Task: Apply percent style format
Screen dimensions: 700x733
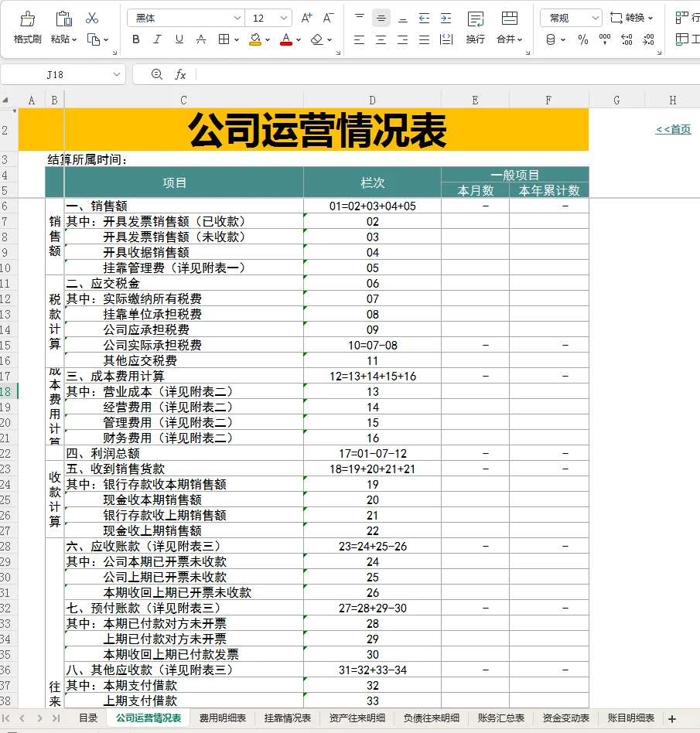Action: [583, 39]
